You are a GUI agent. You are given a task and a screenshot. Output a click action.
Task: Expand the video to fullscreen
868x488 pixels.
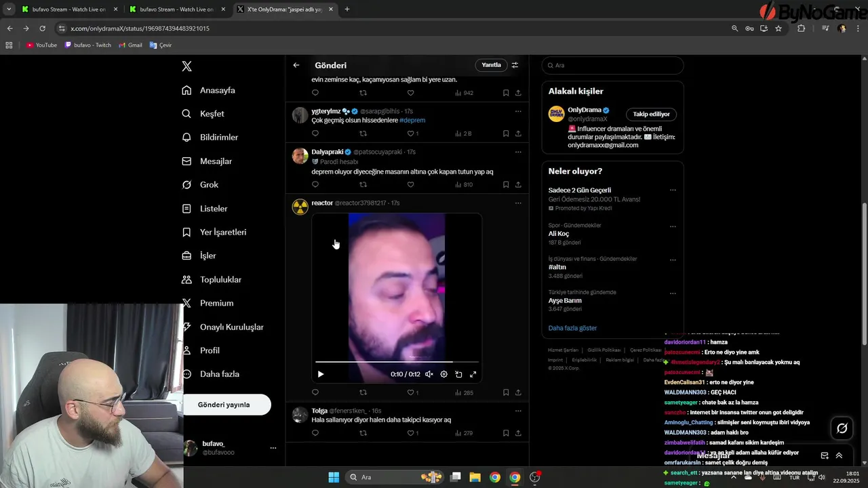click(473, 374)
